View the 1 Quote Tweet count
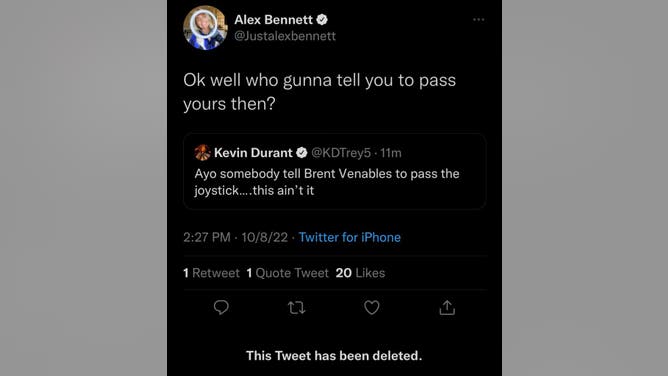Image resolution: width=668 pixels, height=376 pixels. [288, 273]
